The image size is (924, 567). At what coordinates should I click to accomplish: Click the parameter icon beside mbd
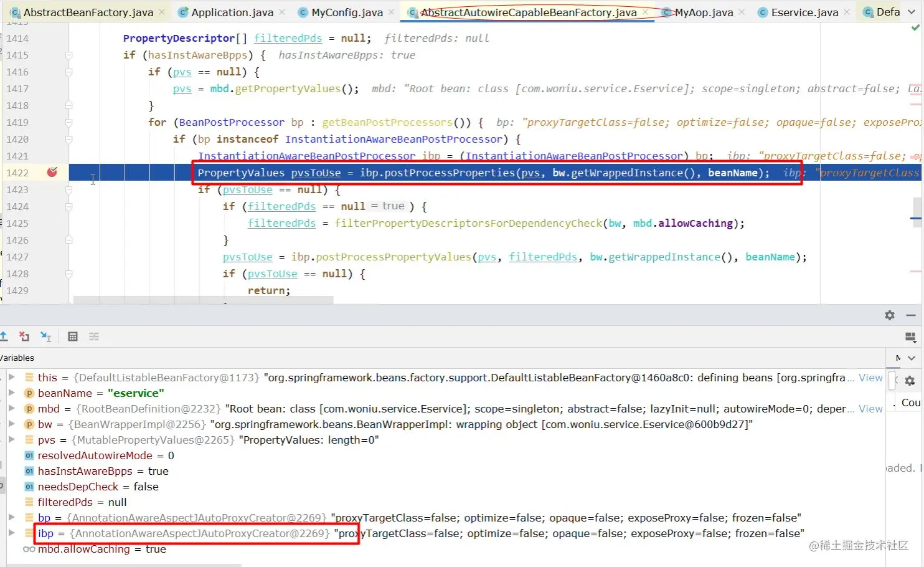tap(29, 409)
